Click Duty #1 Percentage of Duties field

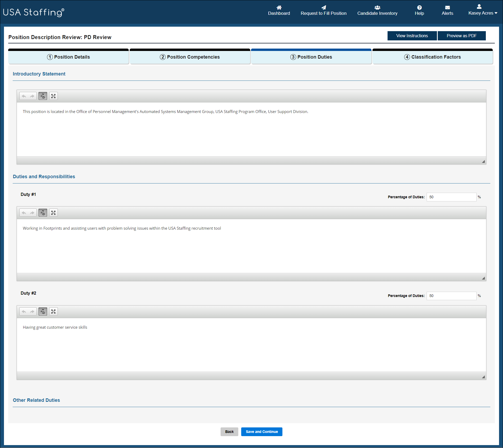451,197
